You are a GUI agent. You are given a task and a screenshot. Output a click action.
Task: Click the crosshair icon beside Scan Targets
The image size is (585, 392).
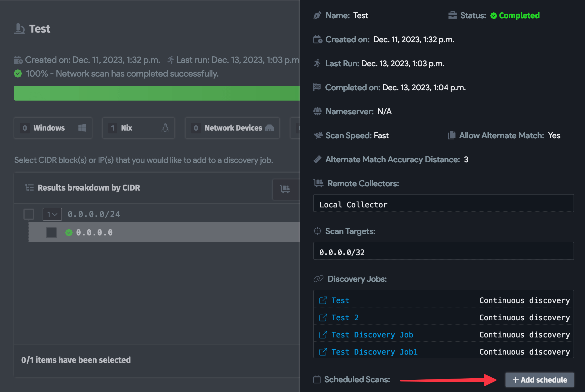tap(317, 231)
